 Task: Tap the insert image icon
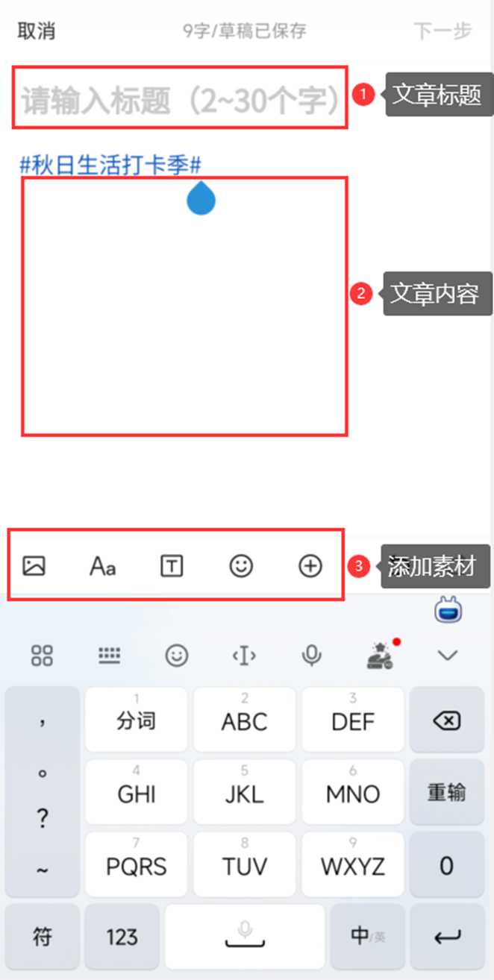coord(34,566)
